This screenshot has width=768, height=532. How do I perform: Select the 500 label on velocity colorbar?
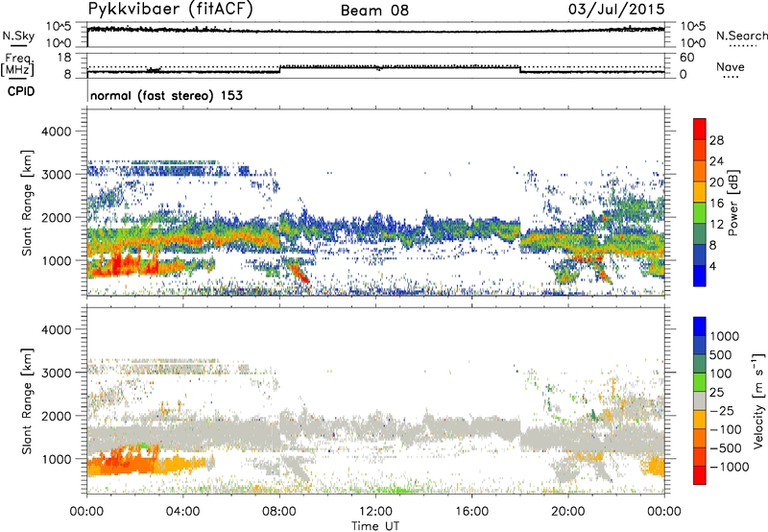click(x=722, y=355)
